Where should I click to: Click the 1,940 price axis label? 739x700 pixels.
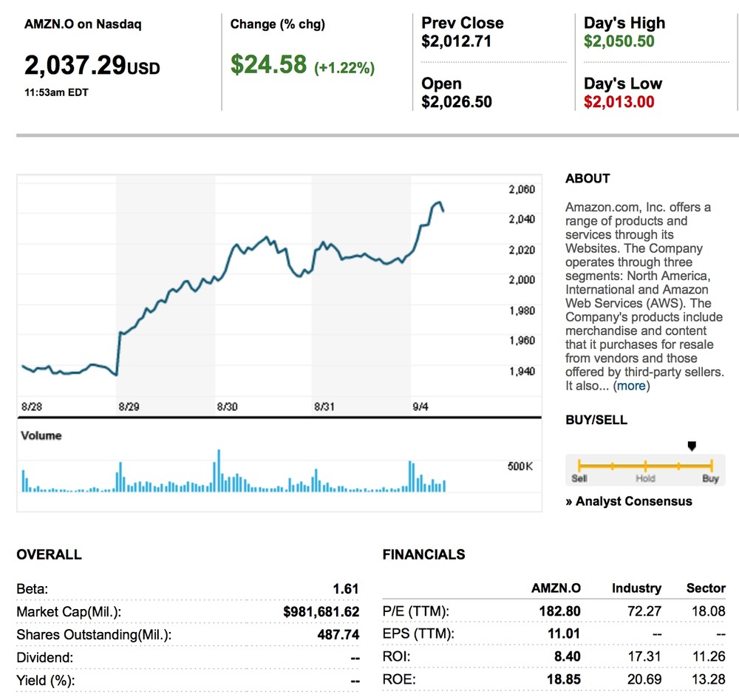522,372
